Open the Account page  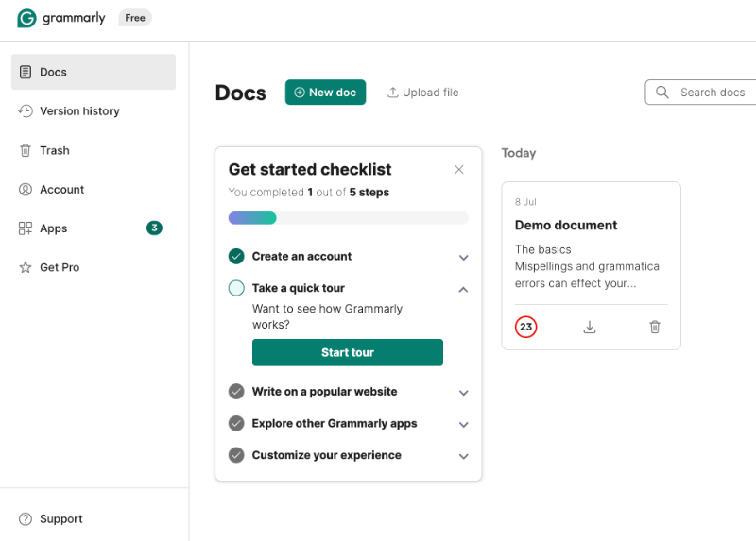pyautogui.click(x=94, y=190)
